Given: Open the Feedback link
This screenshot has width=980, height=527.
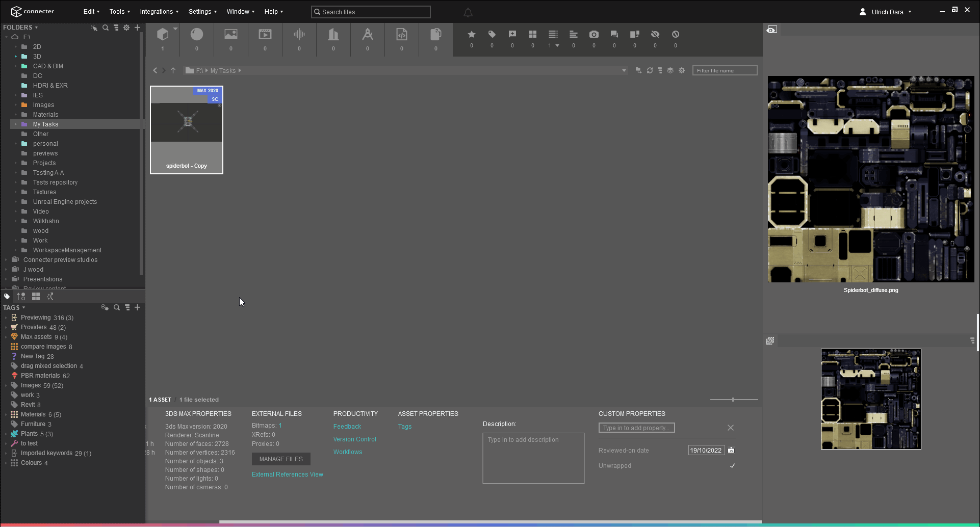Looking at the screenshot, I should tap(347, 427).
